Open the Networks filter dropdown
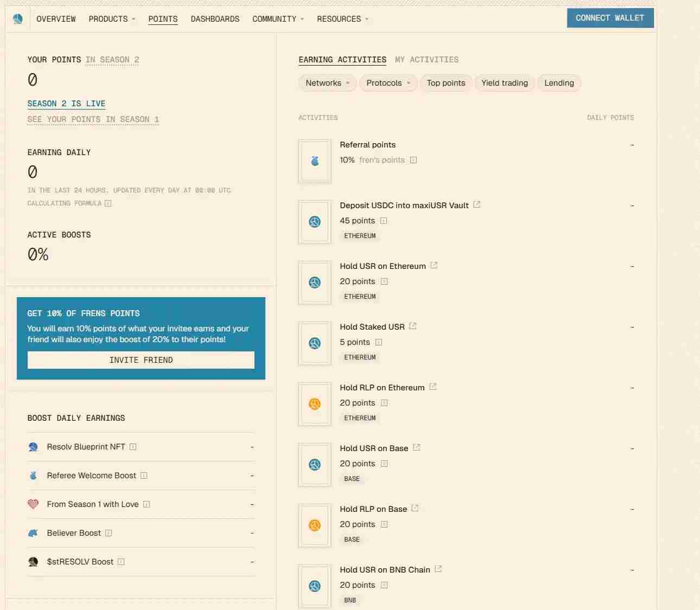This screenshot has height=610, width=700. (327, 83)
